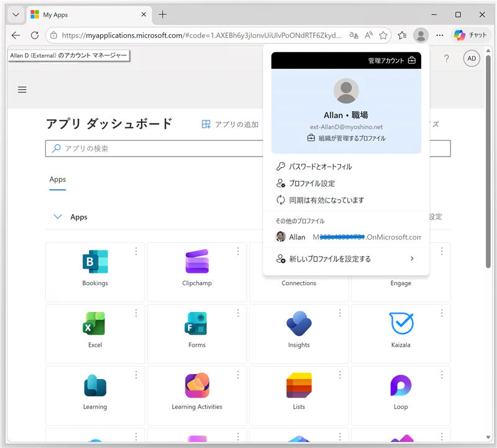View site information lock icon

click(54, 35)
